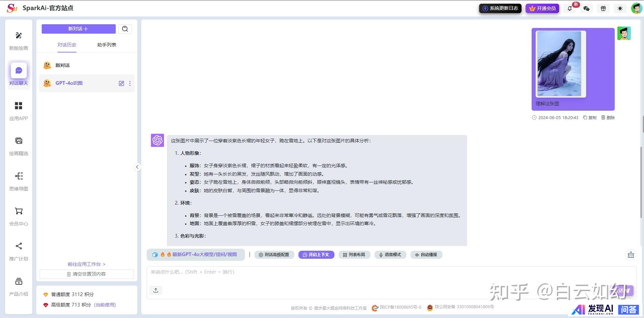Click the 会员中心 shopping cart icon
This screenshot has width=644, height=318.
point(19,211)
